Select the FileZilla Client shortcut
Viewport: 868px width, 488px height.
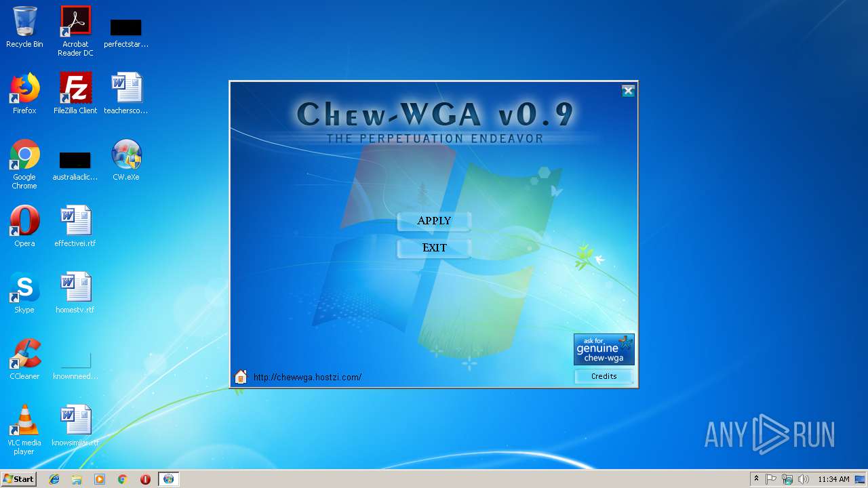(75, 93)
